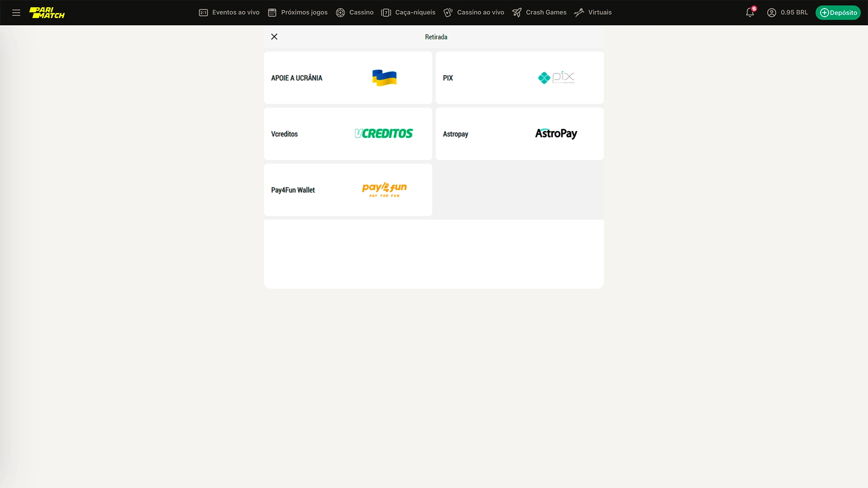This screenshot has height=488, width=868.
Task: Click the green Depósito button
Action: pyautogui.click(x=838, y=13)
